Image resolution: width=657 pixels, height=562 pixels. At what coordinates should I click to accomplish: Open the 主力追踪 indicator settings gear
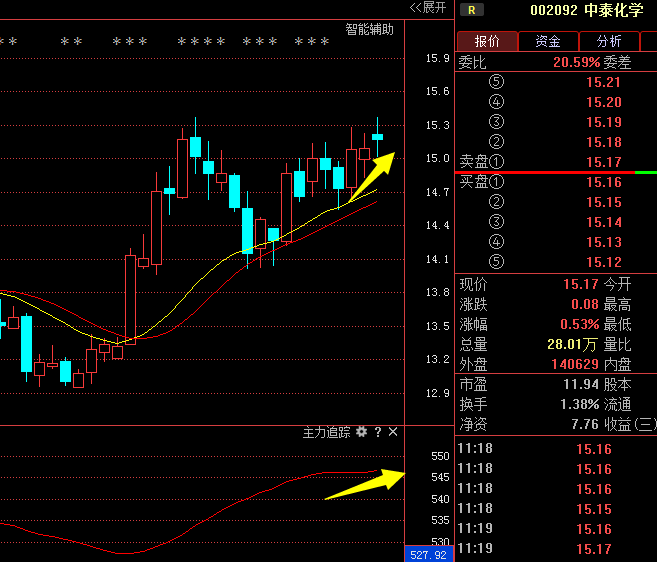361,432
